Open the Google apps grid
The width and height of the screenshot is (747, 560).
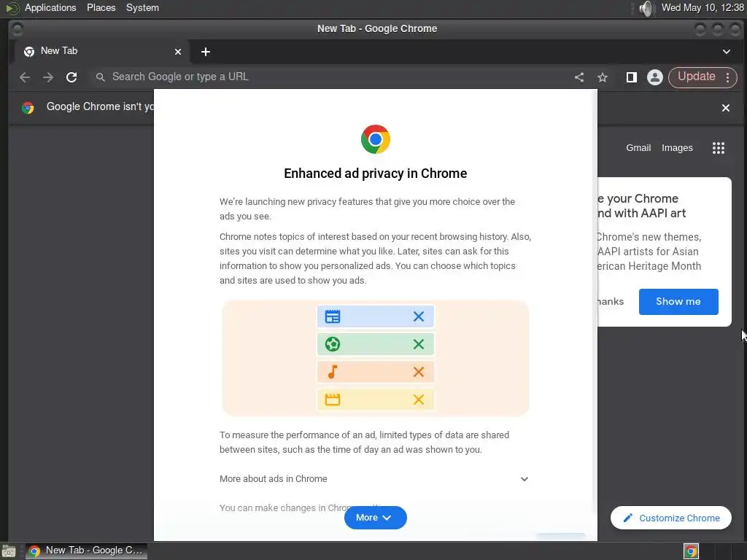[x=719, y=148]
